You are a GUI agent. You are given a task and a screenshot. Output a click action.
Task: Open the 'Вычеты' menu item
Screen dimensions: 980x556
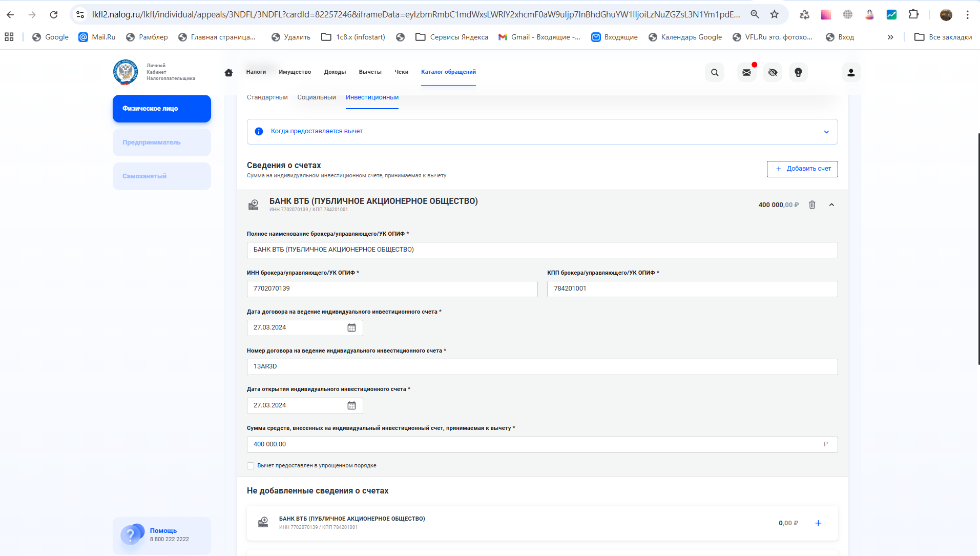tap(370, 72)
